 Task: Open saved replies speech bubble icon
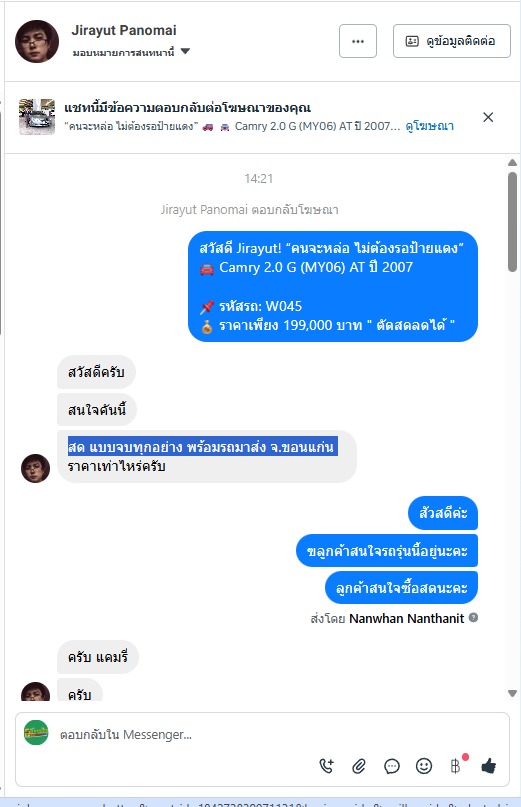(x=392, y=766)
